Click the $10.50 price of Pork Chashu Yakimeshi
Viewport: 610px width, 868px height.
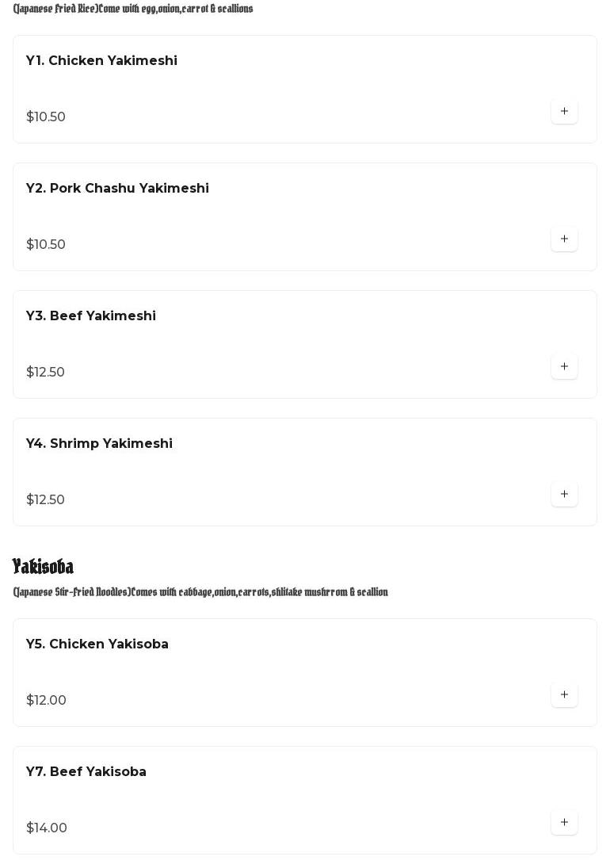pyautogui.click(x=46, y=245)
